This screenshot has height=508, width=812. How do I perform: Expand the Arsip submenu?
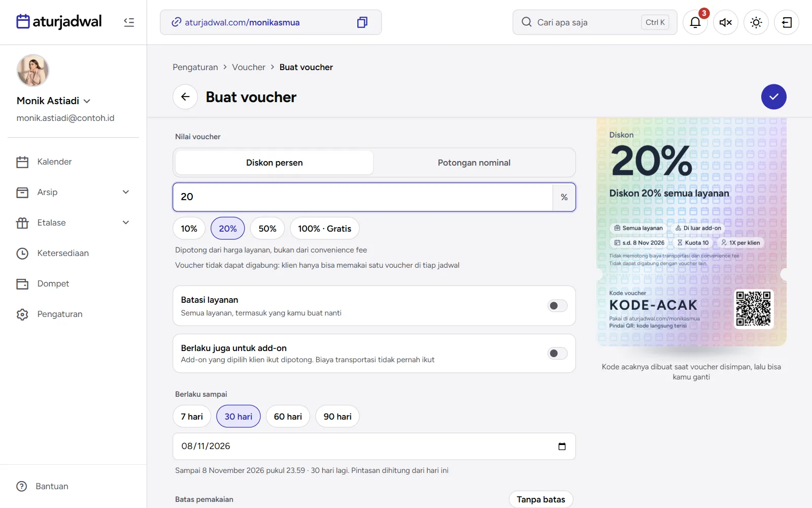click(126, 192)
